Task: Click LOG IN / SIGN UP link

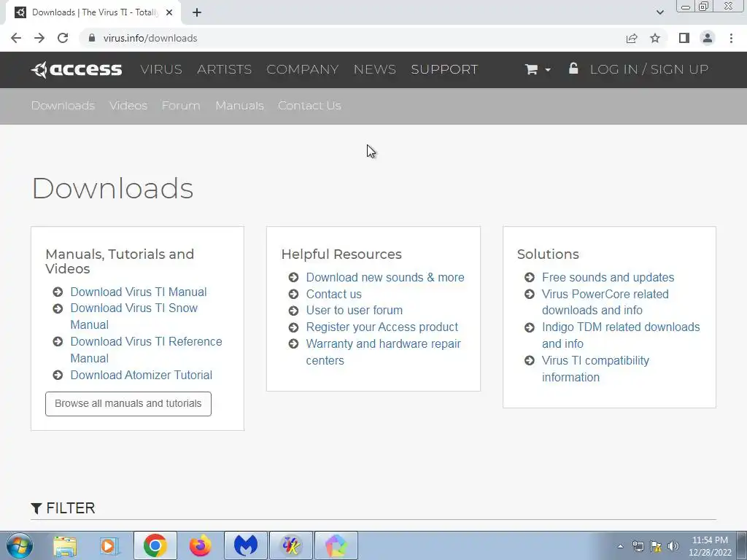Action: point(649,69)
